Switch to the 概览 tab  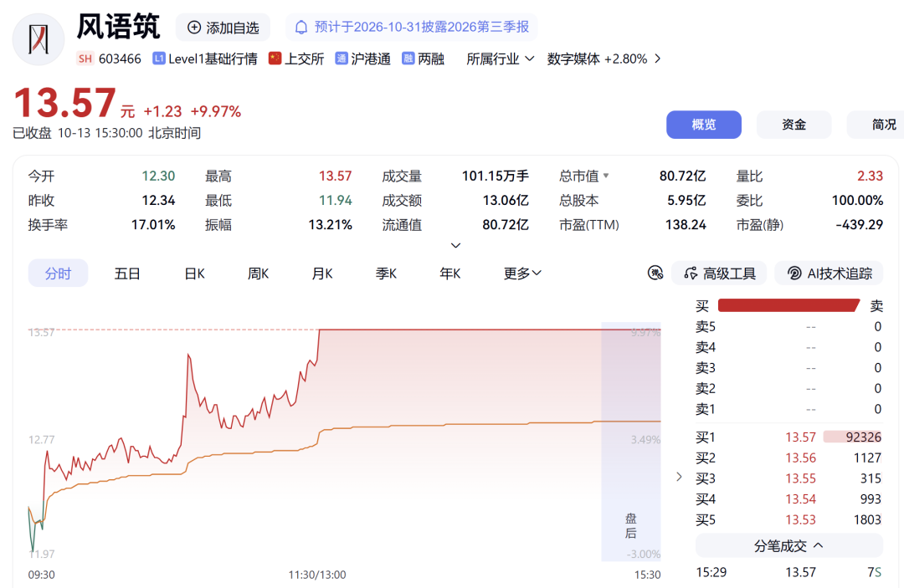[703, 125]
